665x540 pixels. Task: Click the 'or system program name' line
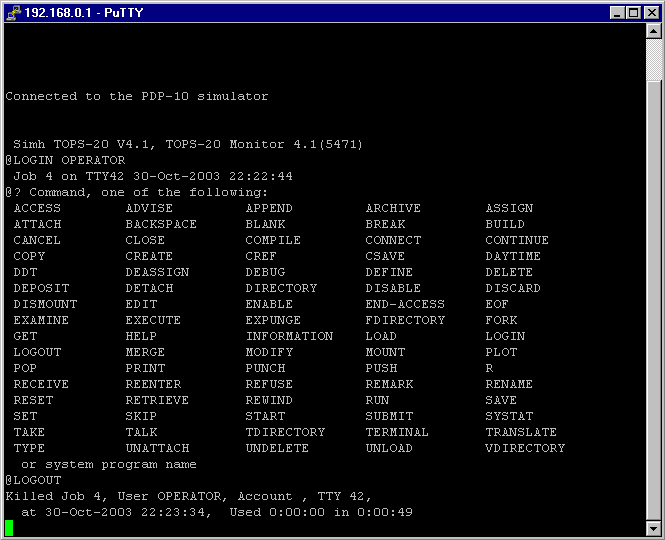tap(109, 464)
